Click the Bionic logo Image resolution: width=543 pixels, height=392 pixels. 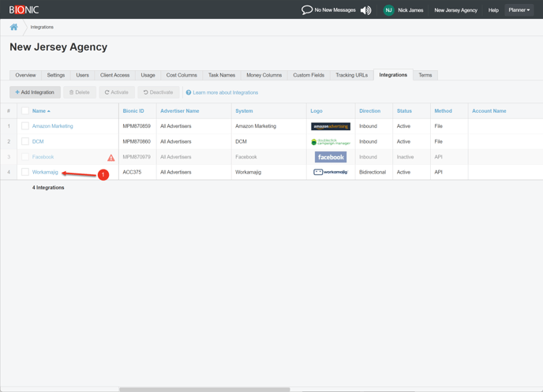click(x=24, y=9)
